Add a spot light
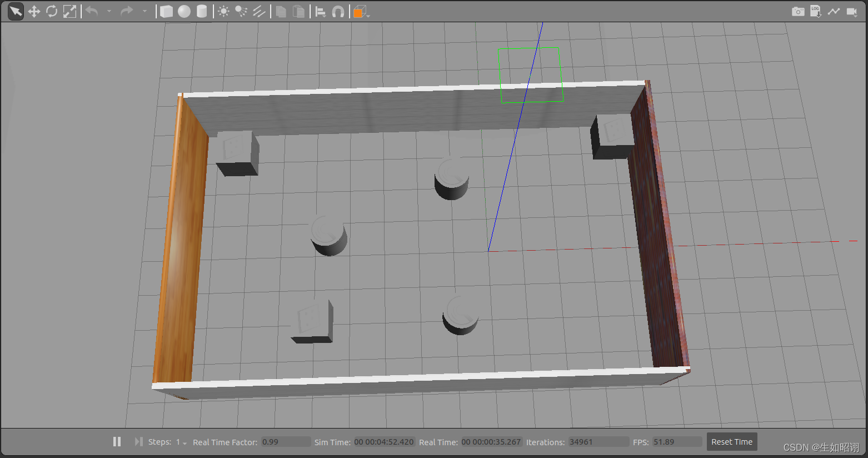868x458 pixels. (241, 11)
